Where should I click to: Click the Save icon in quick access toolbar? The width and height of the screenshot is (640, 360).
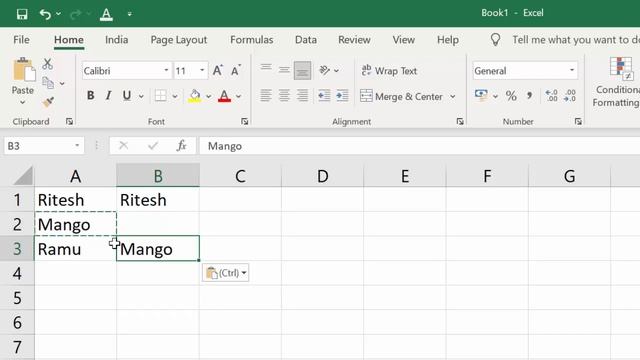click(22, 14)
